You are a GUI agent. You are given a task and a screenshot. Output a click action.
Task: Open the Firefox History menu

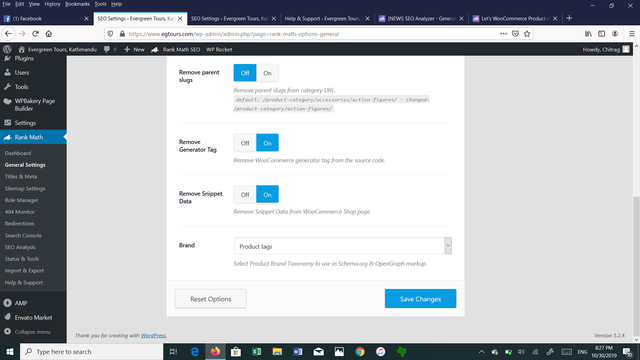click(52, 4)
